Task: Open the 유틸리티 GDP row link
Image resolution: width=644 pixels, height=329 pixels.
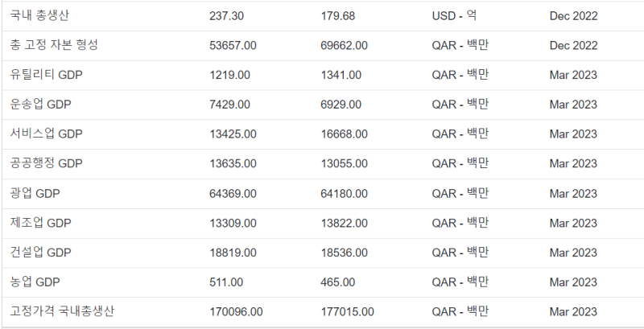Action: (x=47, y=75)
